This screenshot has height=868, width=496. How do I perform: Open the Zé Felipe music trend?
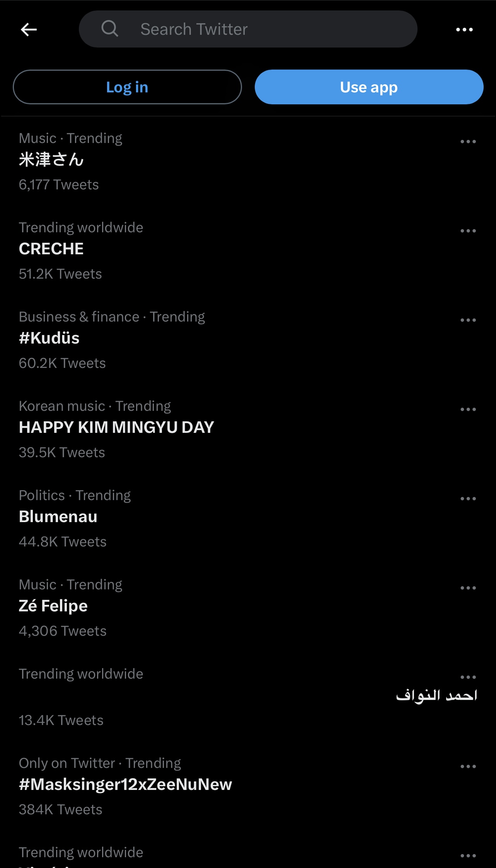(x=53, y=606)
